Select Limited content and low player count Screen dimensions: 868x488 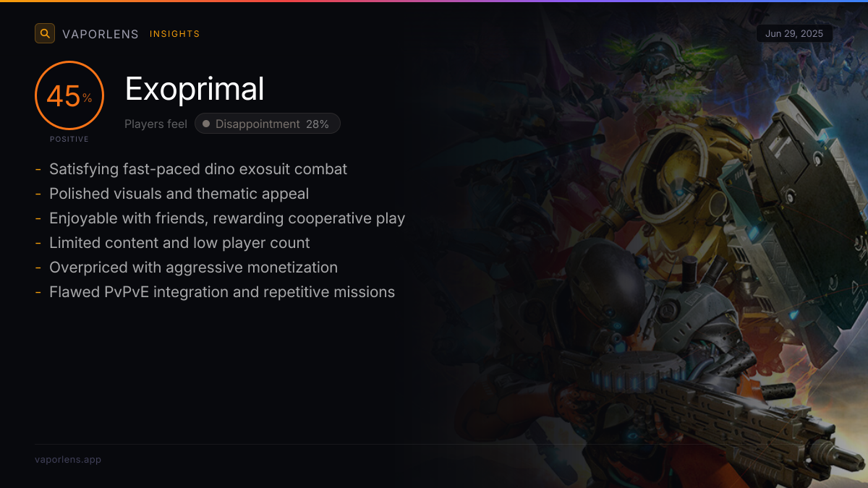[x=179, y=243]
